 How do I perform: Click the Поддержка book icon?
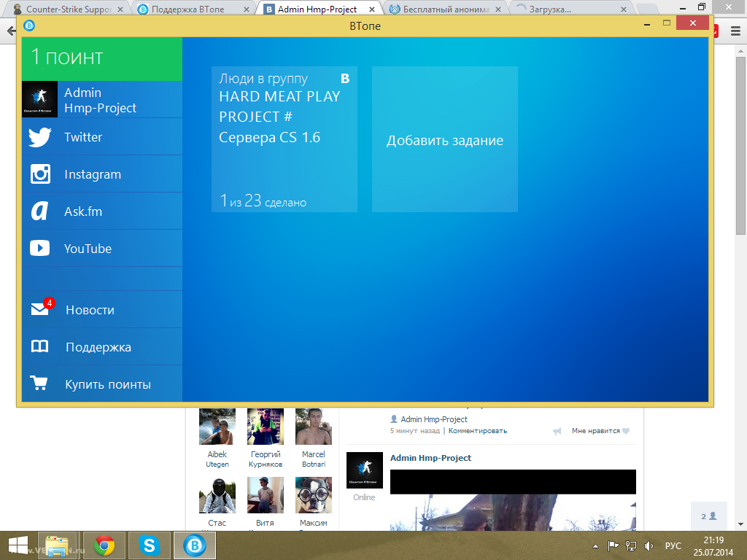(39, 346)
